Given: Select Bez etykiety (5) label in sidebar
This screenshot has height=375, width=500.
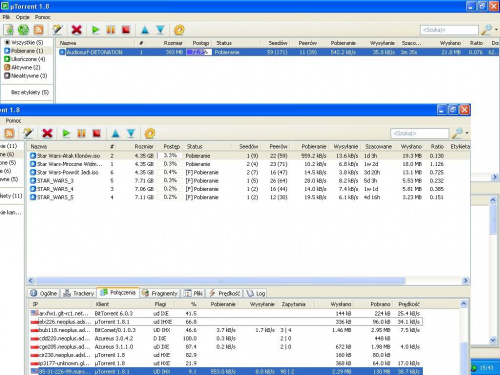Looking at the screenshot, I should (x=30, y=92).
